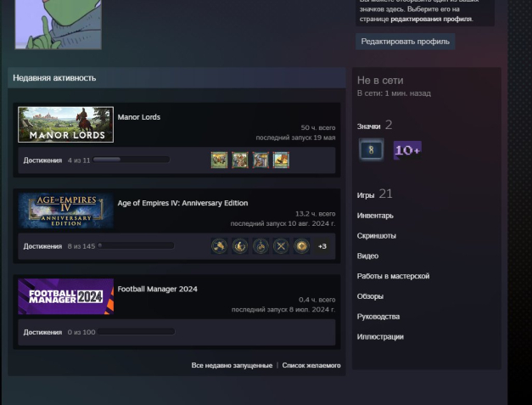Click the third Manor Lords achievement icon

(260, 160)
